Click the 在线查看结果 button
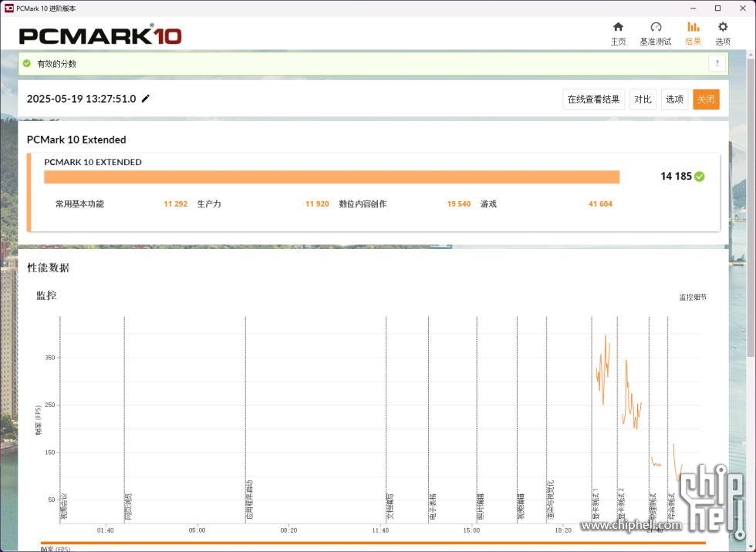Screen dimensions: 756x552 [593, 99]
